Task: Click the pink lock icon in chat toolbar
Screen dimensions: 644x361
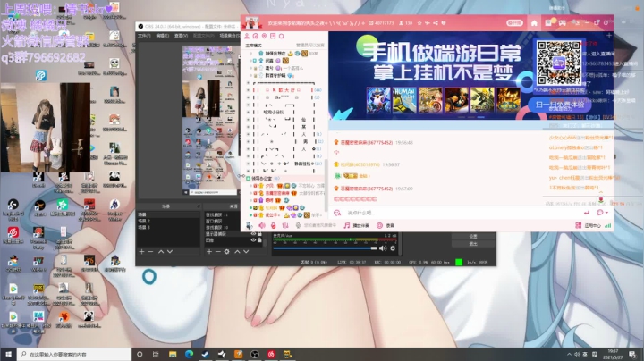Action: pyautogui.click(x=273, y=225)
